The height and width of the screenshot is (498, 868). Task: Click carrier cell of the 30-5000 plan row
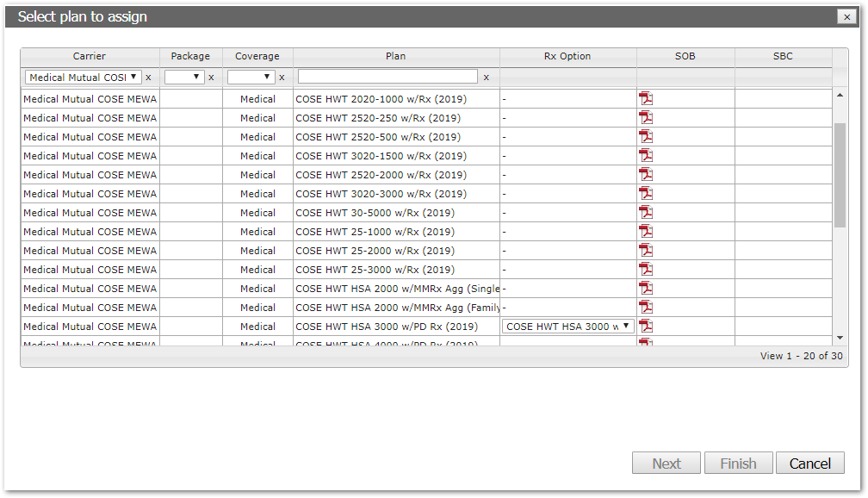90,213
